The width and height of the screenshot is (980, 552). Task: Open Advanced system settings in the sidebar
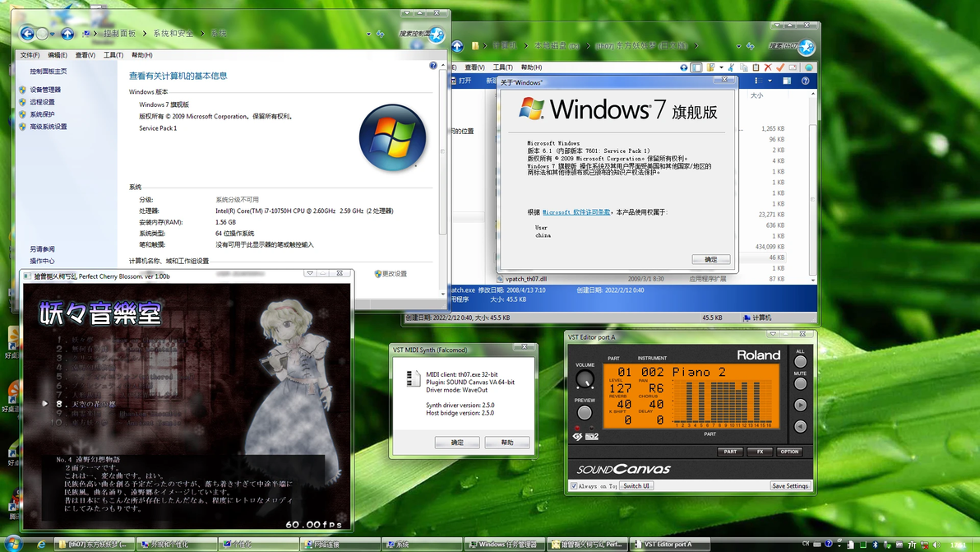click(49, 127)
